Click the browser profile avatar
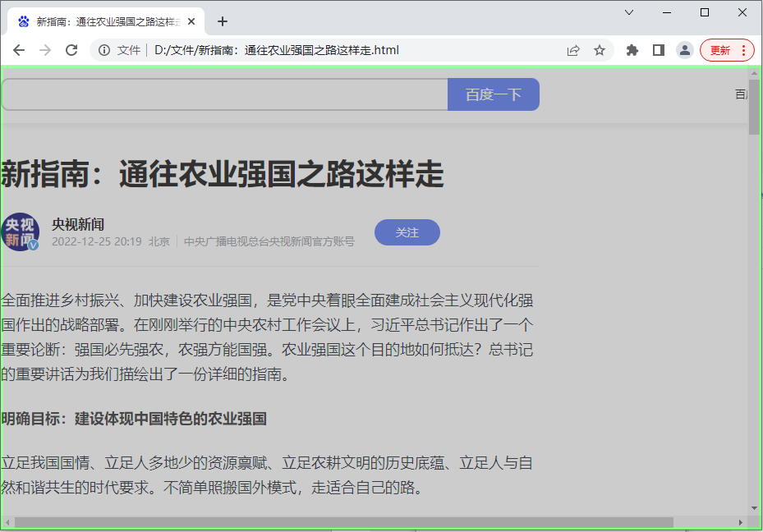763x532 pixels. click(x=684, y=49)
